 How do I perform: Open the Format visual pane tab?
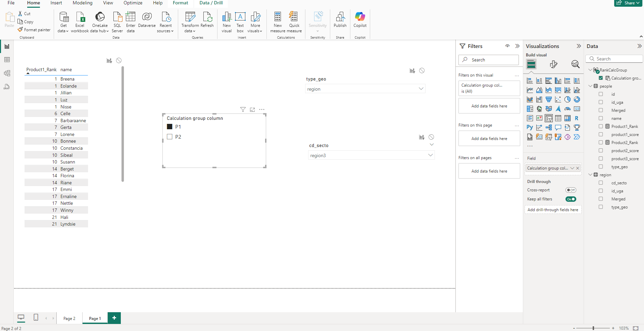click(553, 64)
